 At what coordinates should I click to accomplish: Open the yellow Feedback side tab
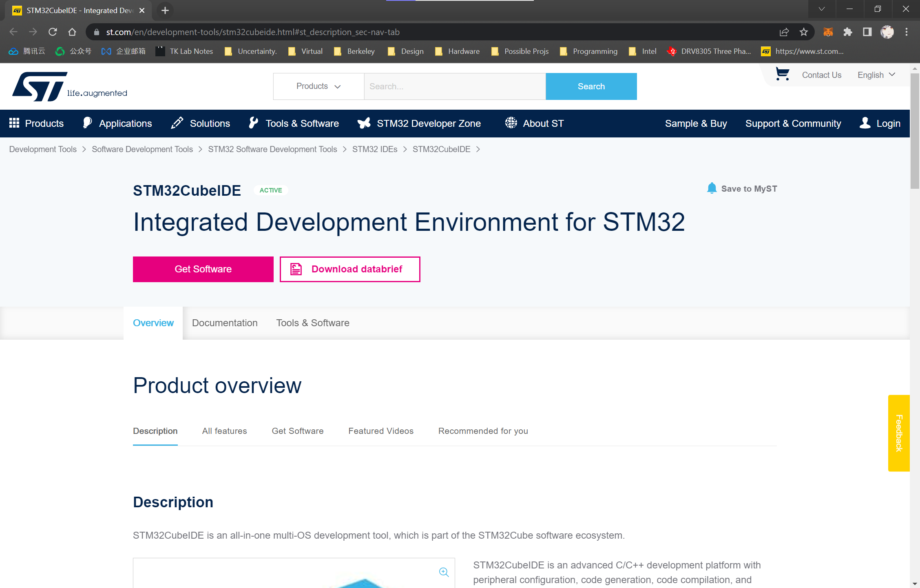point(899,433)
